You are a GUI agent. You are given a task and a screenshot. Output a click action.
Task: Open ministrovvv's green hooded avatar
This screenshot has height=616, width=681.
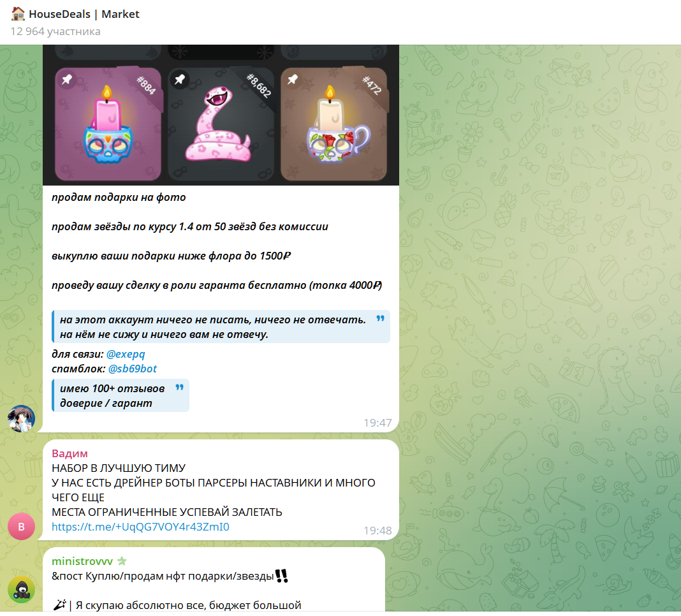click(21, 590)
